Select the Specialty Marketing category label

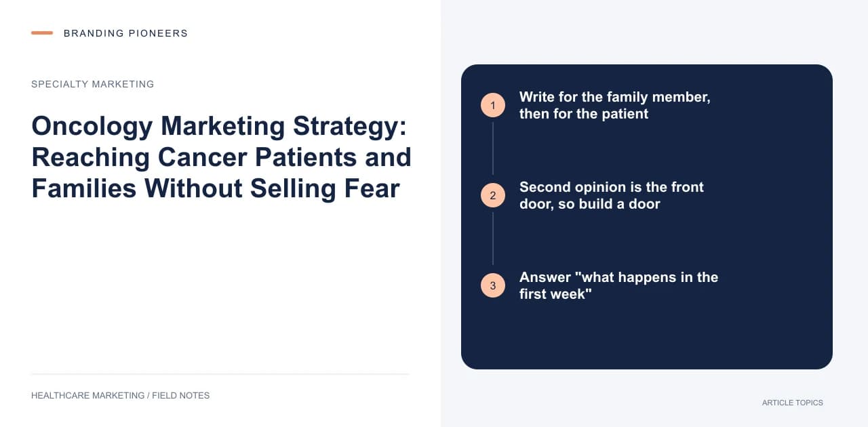click(x=93, y=84)
